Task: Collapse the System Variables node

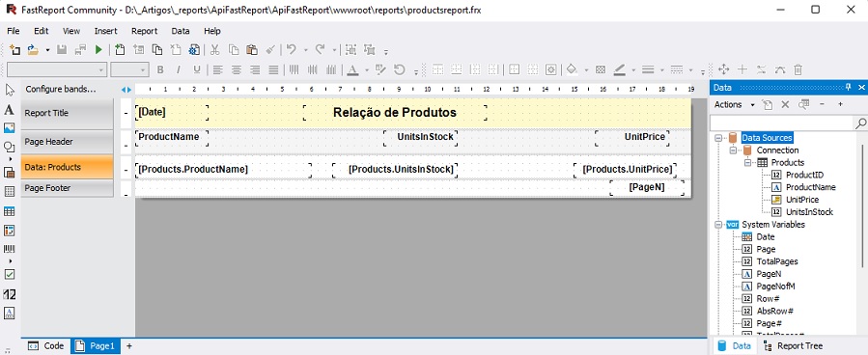Action: click(718, 225)
